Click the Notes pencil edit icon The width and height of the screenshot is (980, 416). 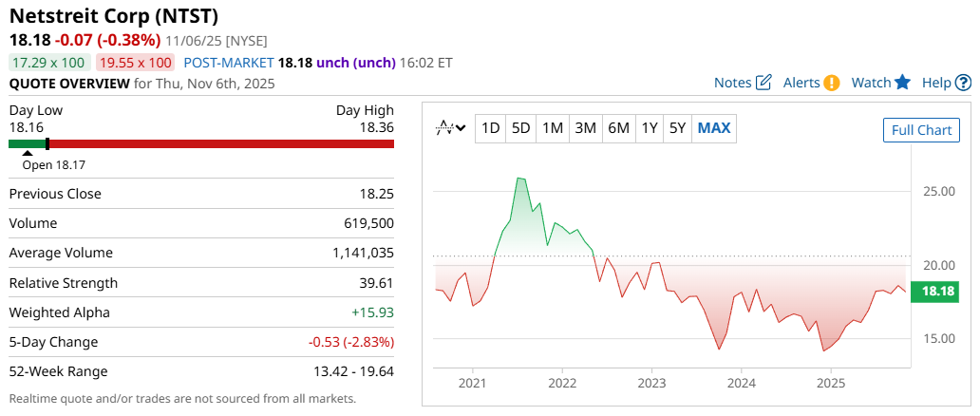(x=763, y=83)
